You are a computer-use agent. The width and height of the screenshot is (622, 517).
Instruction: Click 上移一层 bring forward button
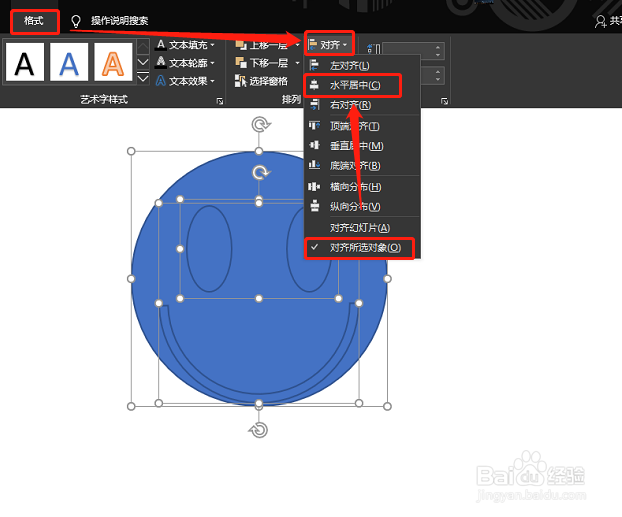[x=262, y=45]
